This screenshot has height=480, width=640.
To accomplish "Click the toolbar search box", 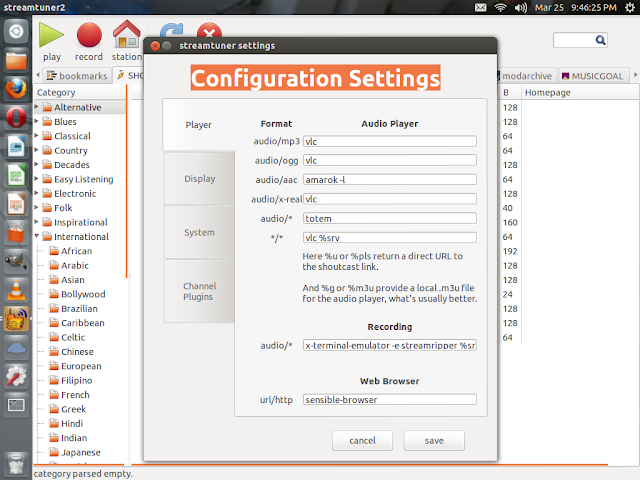I will (573, 40).
